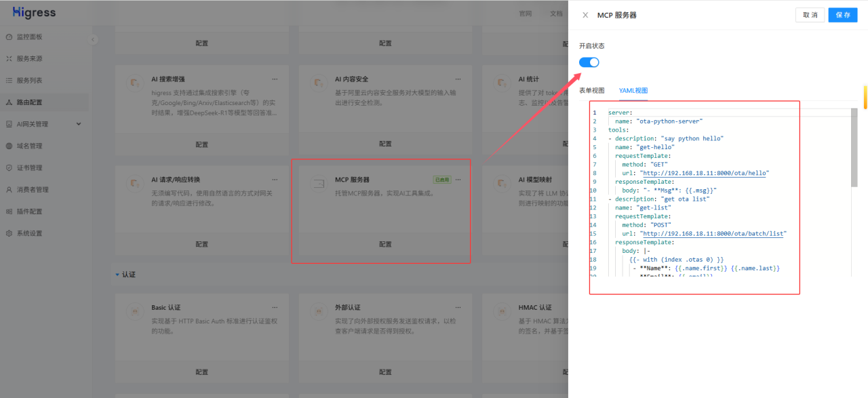The height and width of the screenshot is (398, 868).
Task: Open 插件配置 menu item
Action: point(29,212)
